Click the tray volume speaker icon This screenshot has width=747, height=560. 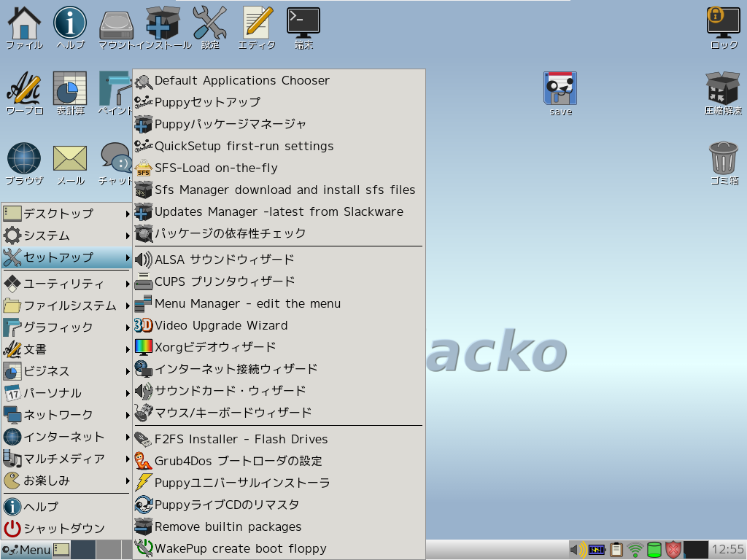point(578,550)
